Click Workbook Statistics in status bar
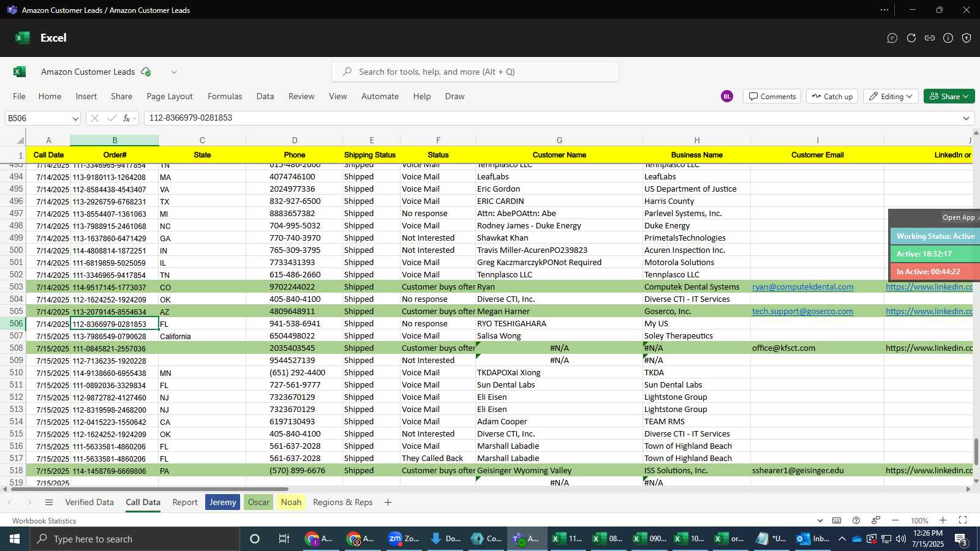The image size is (980, 551). click(44, 521)
